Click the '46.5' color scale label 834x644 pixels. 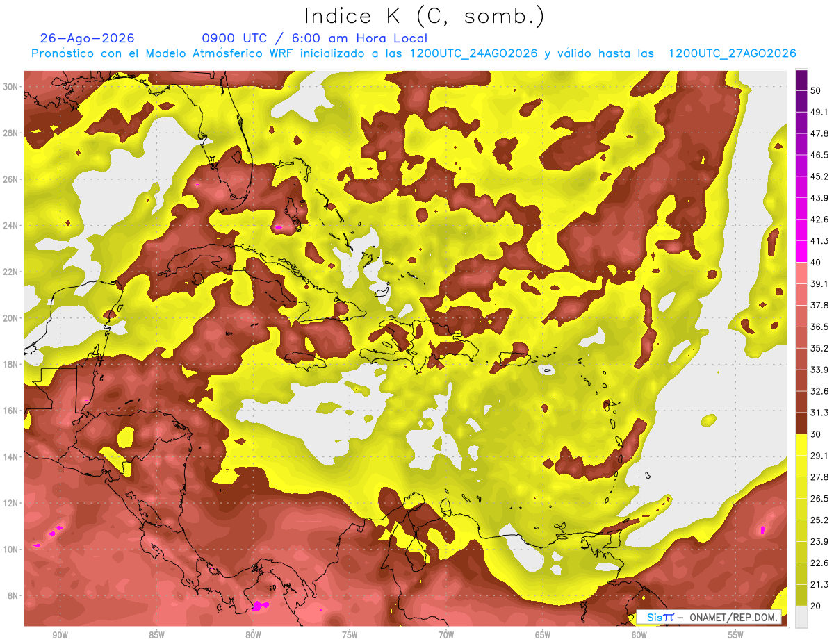(x=819, y=156)
